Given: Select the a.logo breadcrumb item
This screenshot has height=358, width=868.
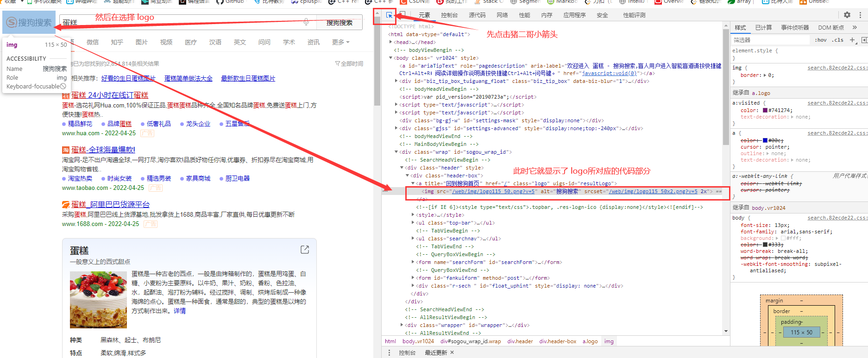Looking at the screenshot, I should click(590, 341).
